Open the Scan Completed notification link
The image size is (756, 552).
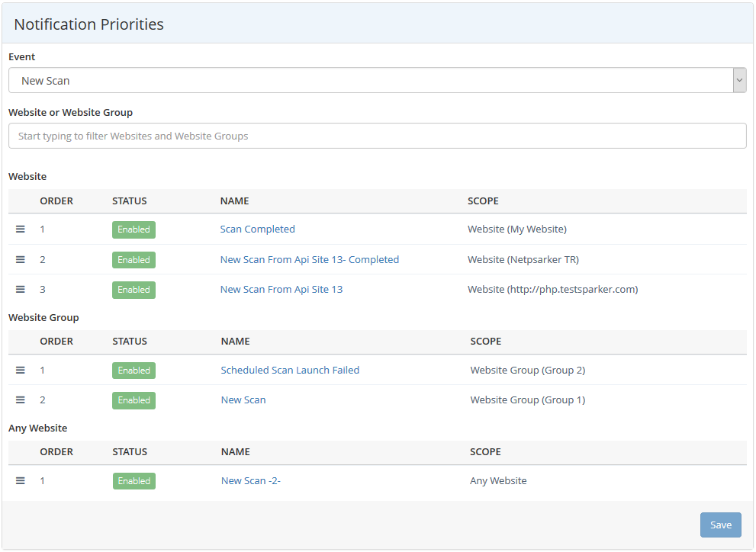tap(257, 229)
